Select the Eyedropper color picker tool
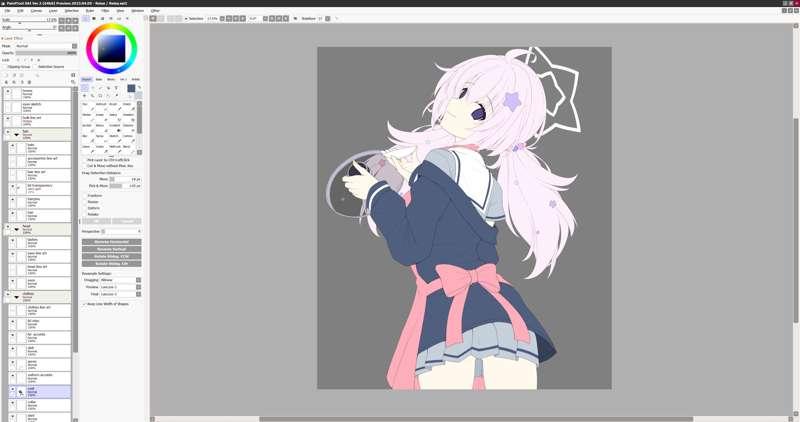 tap(116, 95)
